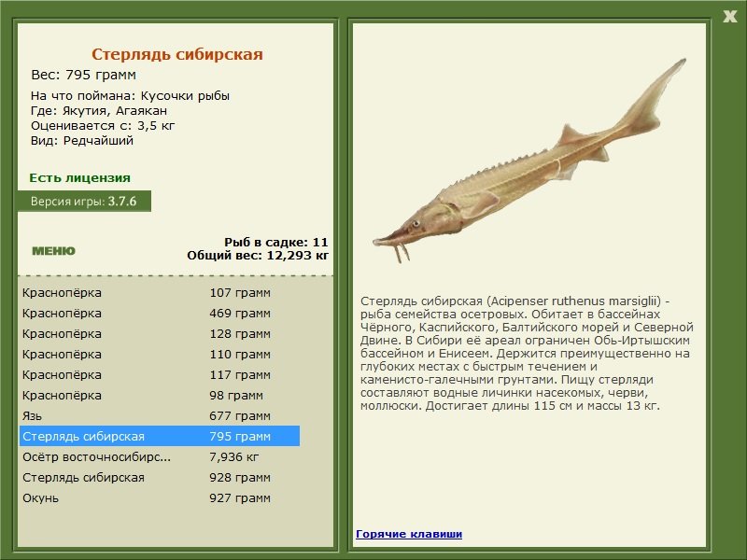747x560 pixels.
Task: Click highlighted Стерлядь сибирская 795 грамм row
Action: 159,437
